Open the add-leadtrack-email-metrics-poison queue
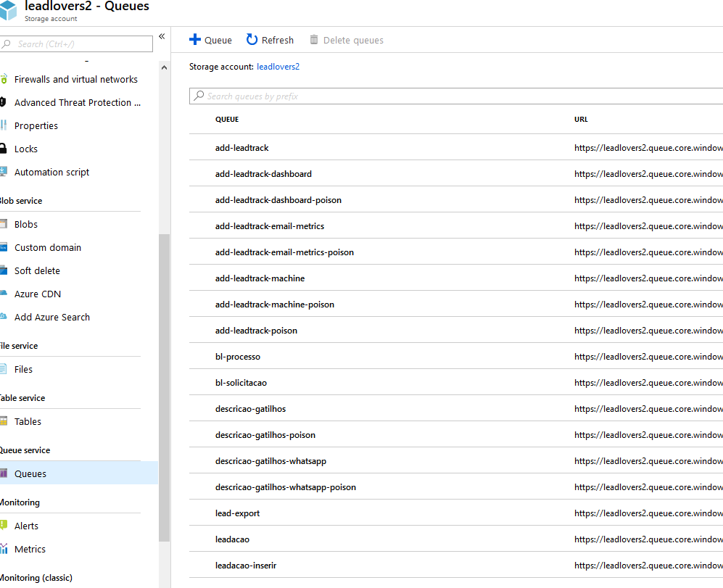This screenshot has height=588, width=723. [284, 252]
